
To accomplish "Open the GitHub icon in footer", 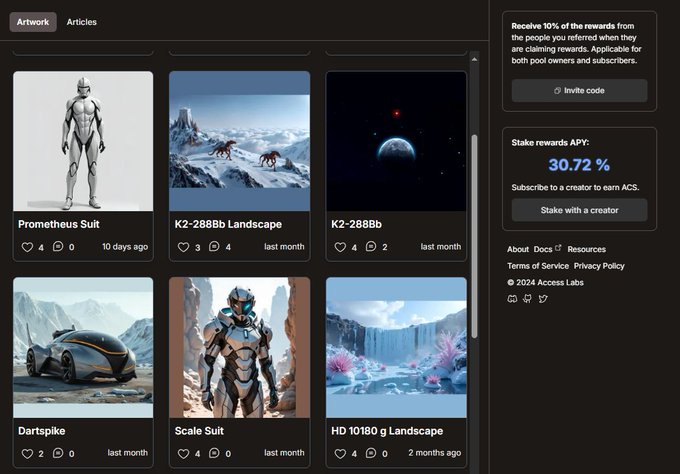I will pyautogui.click(x=527, y=299).
